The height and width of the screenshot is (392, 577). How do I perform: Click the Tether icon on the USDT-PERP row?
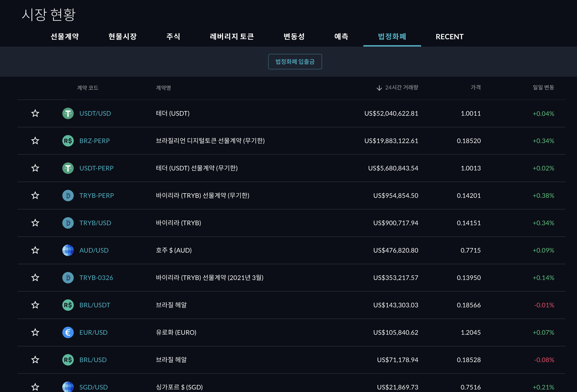click(x=68, y=168)
